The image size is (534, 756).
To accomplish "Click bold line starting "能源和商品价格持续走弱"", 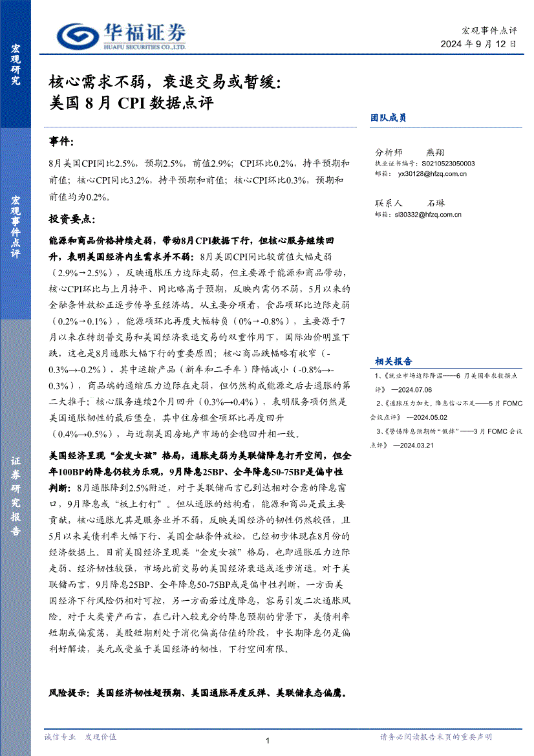I will tap(191, 241).
